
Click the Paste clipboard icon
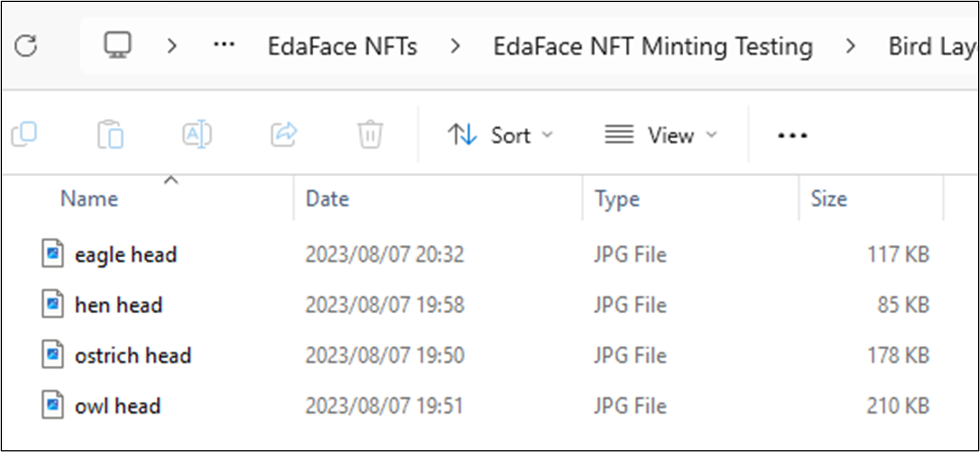coord(110,135)
